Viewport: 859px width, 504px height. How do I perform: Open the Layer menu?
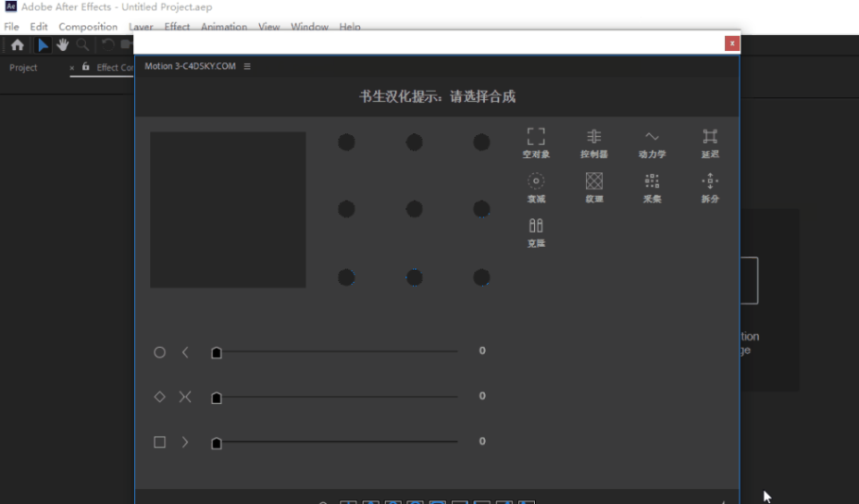141,26
